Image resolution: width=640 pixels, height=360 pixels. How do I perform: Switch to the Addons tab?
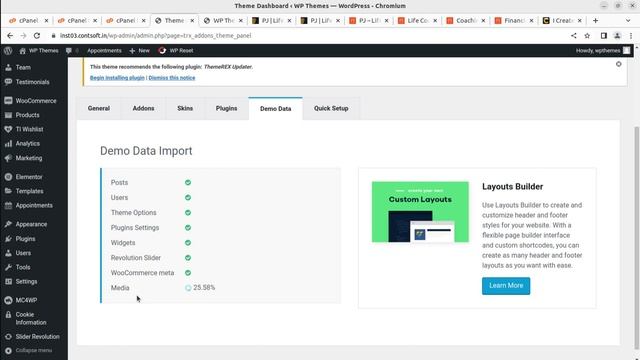click(x=143, y=109)
